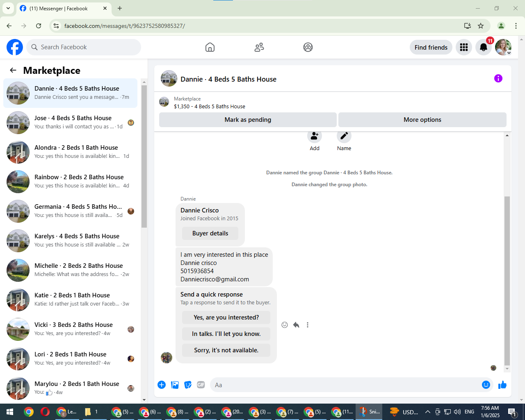
Task: Open the Facebook home logo
Action: coord(15,47)
